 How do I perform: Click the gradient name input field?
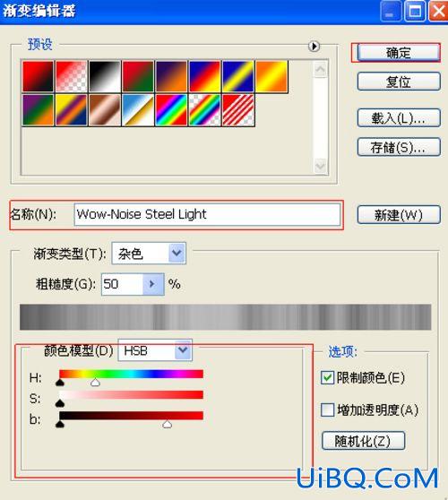pos(207,214)
